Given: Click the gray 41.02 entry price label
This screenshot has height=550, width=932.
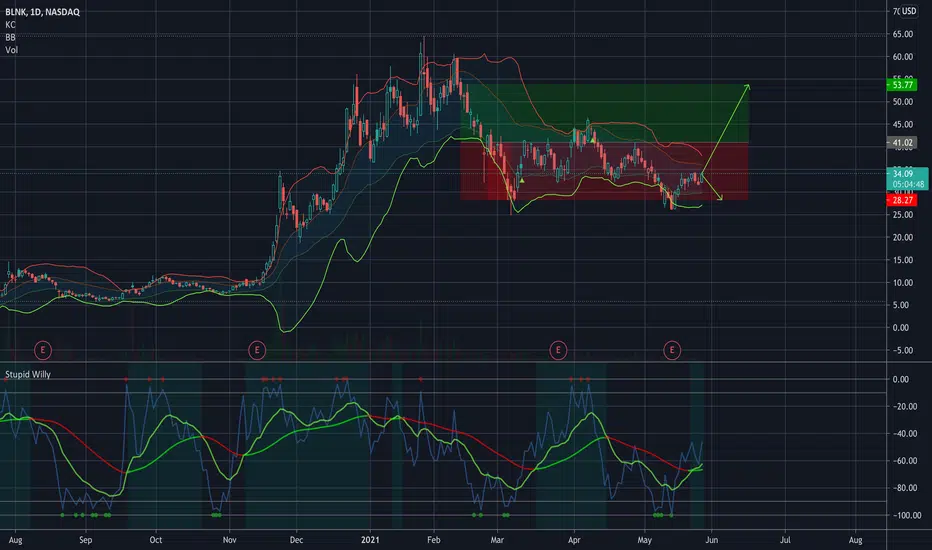Looking at the screenshot, I should point(902,143).
